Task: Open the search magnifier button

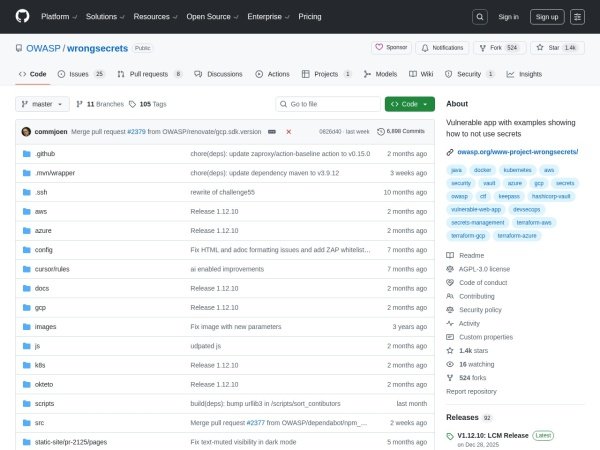Action: [479, 17]
